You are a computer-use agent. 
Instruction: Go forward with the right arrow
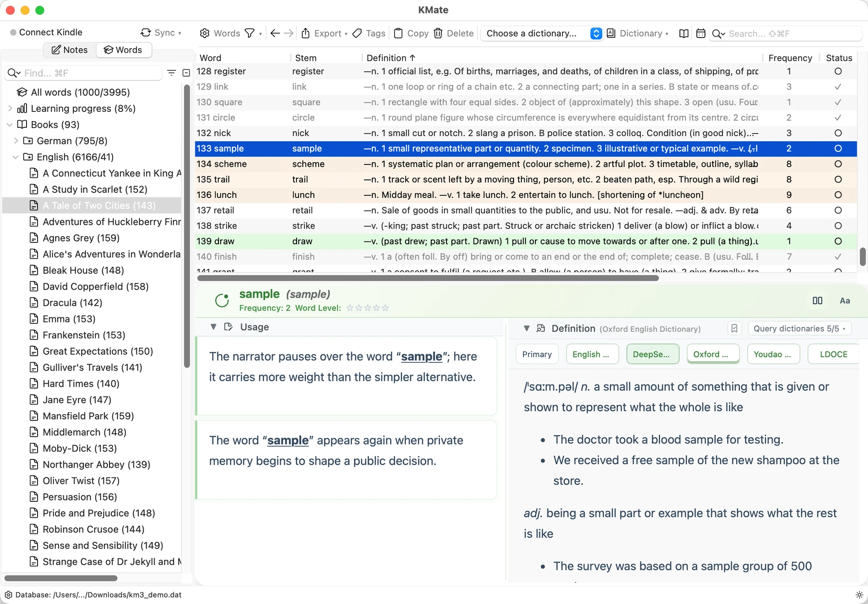click(x=288, y=33)
